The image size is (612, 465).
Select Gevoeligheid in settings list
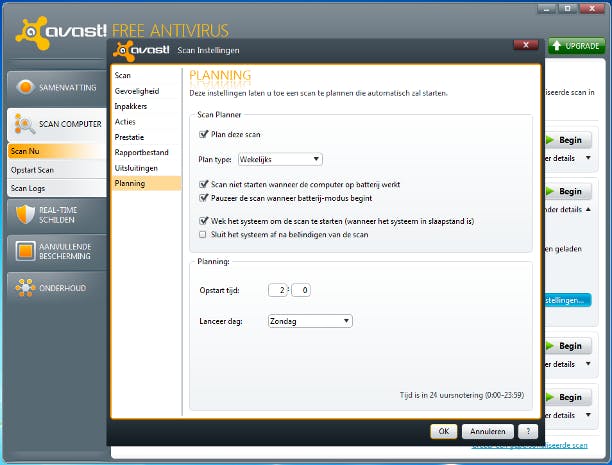pos(146,91)
